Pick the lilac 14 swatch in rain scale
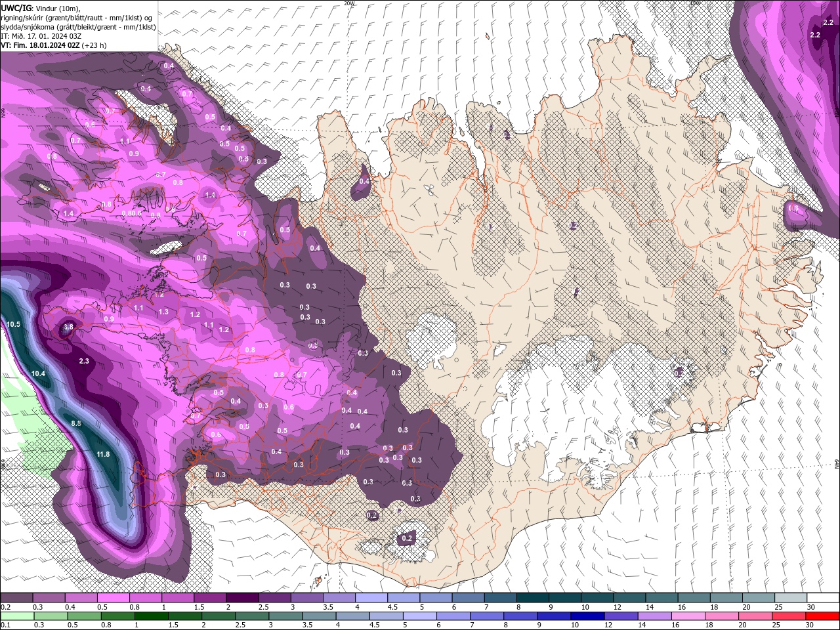Viewport: 840px width, 630px height. [655, 616]
